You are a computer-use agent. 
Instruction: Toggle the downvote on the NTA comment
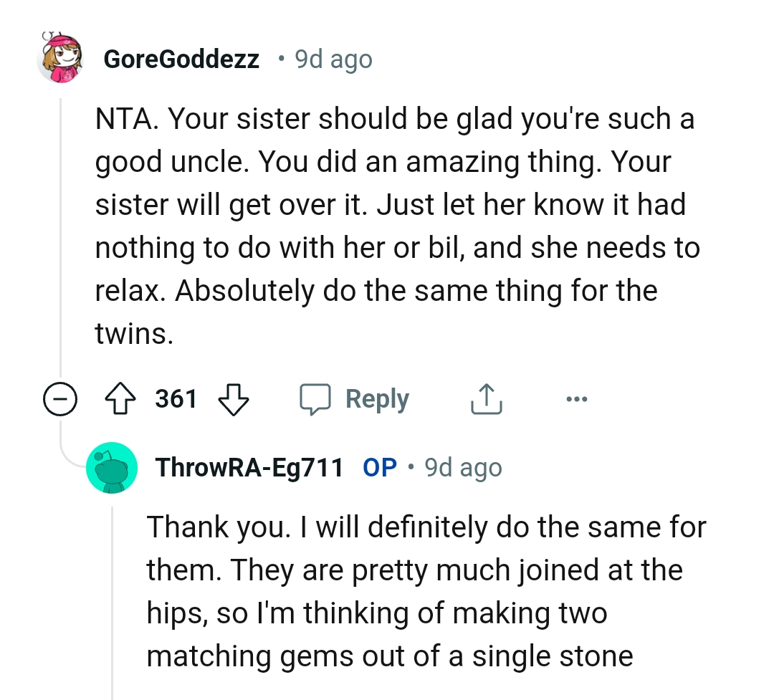click(x=233, y=398)
